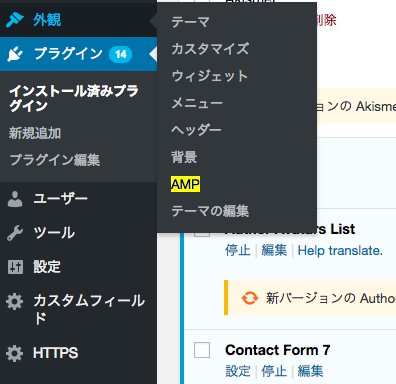Select テーマの編集 in the submenu

coord(210,211)
